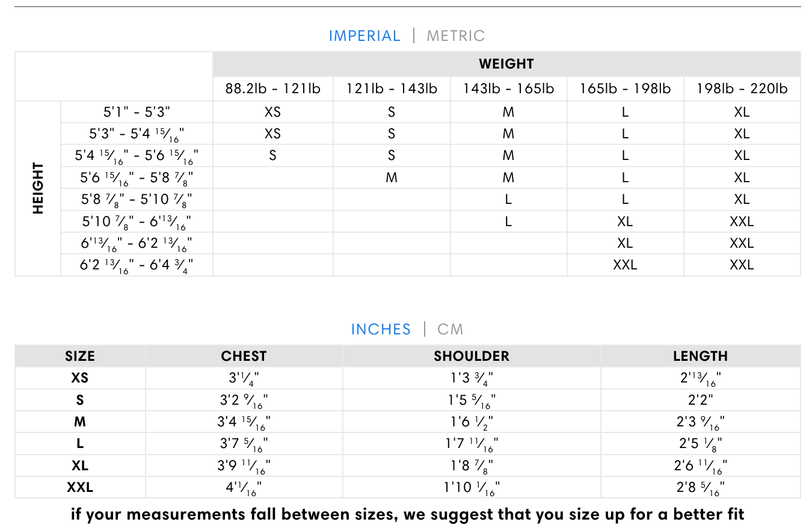Click the SHOULDER column header
This screenshot has height=528, width=812.
(x=472, y=356)
